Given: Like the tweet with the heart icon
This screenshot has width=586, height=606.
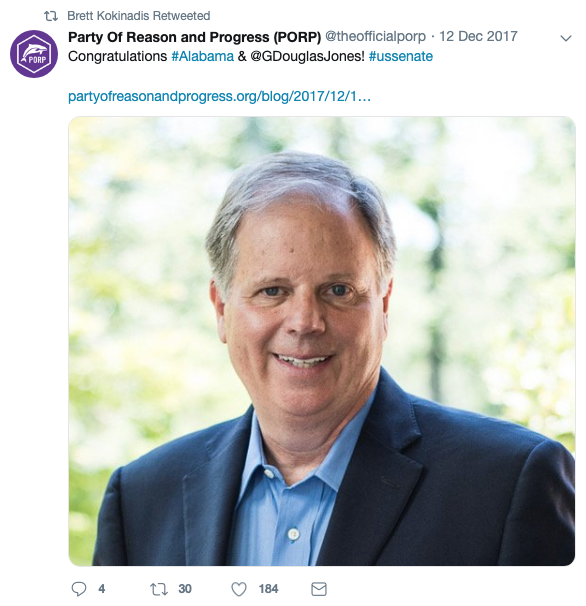Looking at the screenshot, I should [239, 589].
